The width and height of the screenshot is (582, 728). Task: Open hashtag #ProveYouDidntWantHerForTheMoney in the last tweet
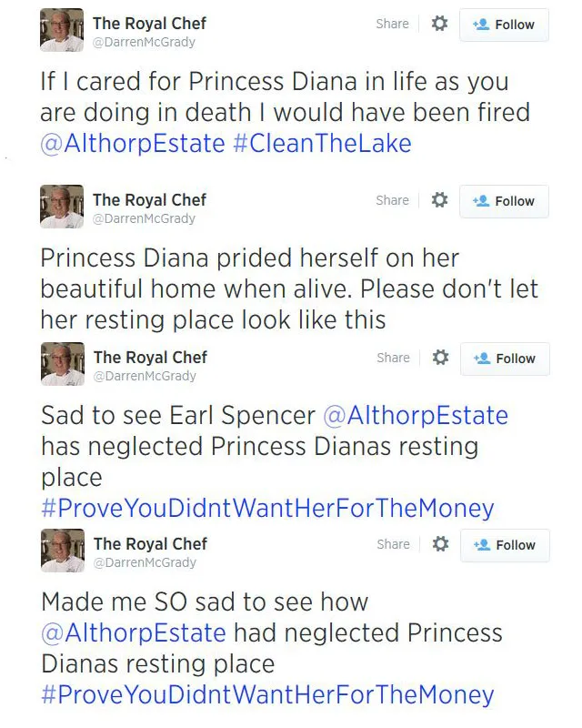267,694
